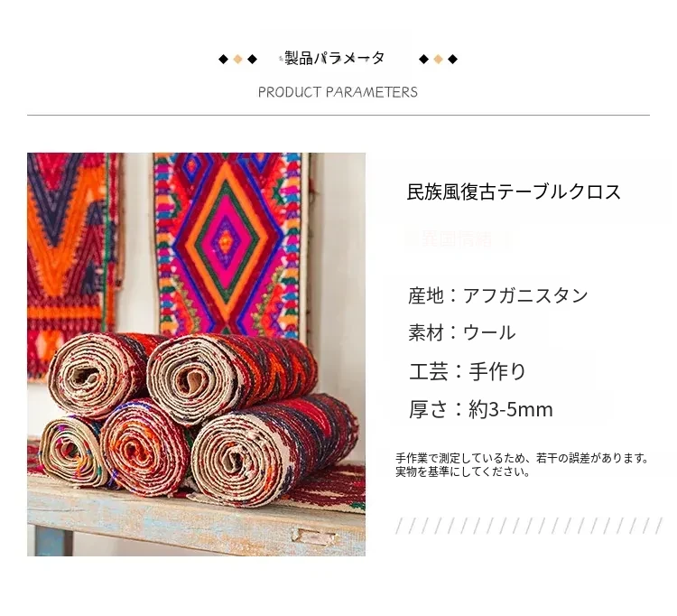Select the 民族風復古テーブルクロス title
The image size is (677, 616).
pyautogui.click(x=514, y=191)
